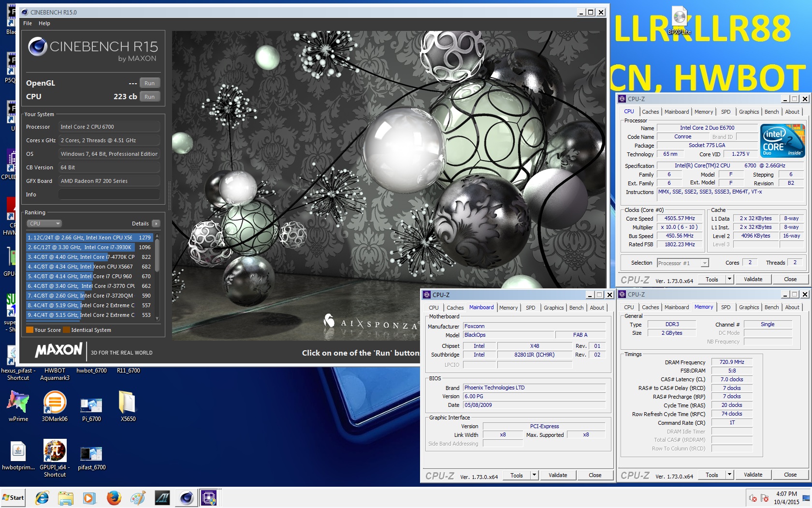
Task: Click the Foxconn manufacturer value
Action: (x=534, y=327)
